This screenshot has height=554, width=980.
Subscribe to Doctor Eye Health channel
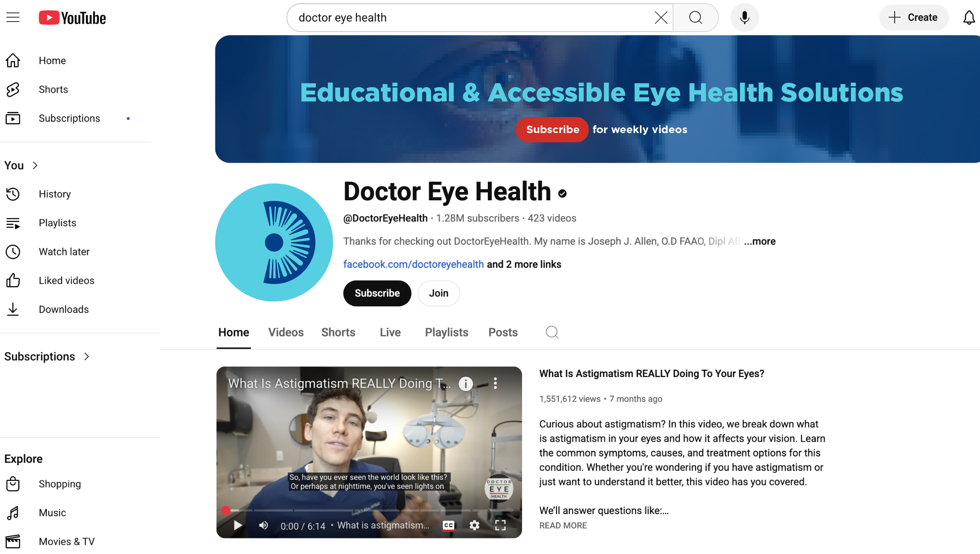[377, 293]
